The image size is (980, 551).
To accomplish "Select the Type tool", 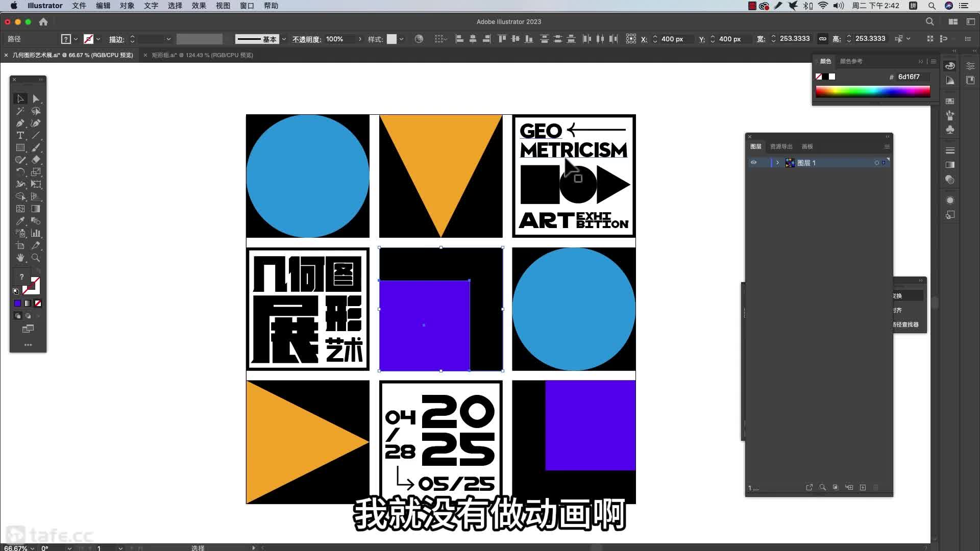I will 20,135.
